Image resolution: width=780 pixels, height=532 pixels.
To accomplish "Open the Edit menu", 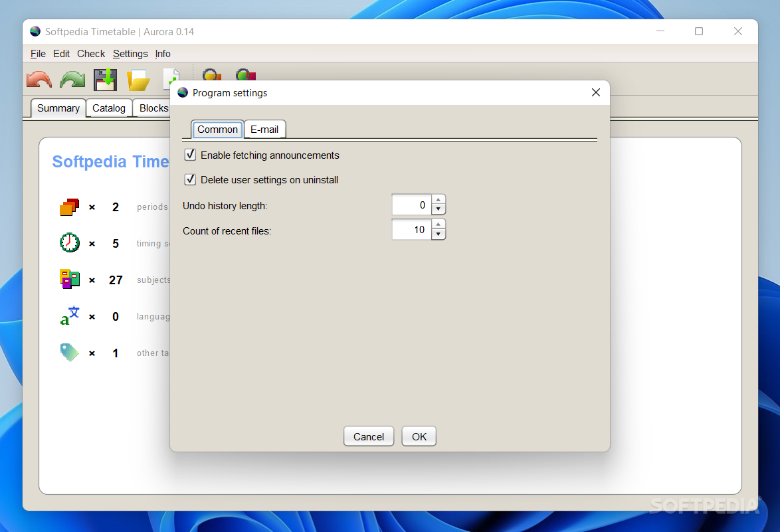I will pos(62,54).
